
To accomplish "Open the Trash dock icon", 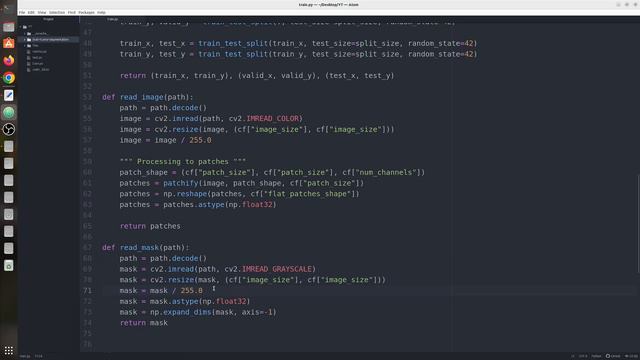I will tap(9, 266).
